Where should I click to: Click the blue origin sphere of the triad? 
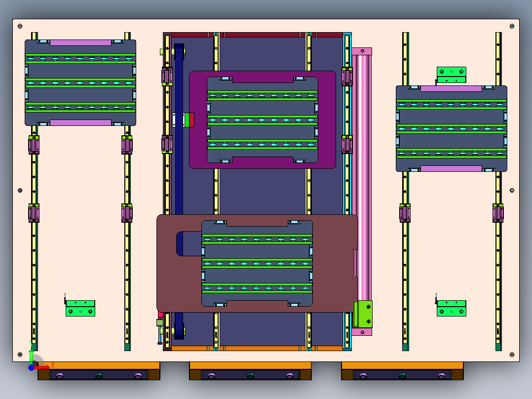click(31, 368)
